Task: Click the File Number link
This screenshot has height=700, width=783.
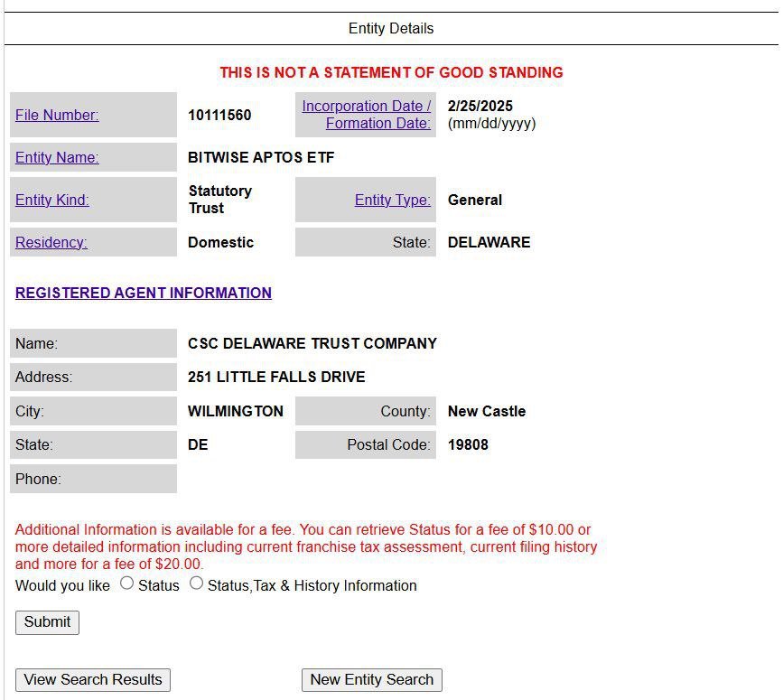Action: pyautogui.click(x=57, y=115)
